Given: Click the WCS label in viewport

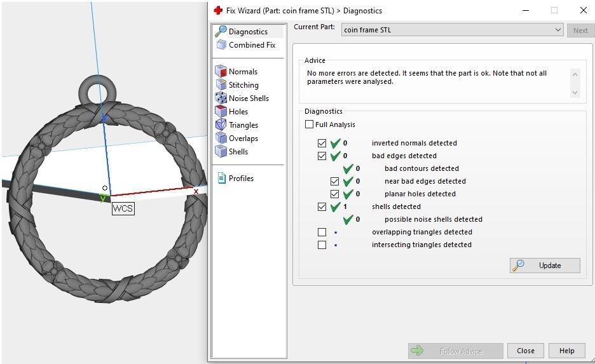Looking at the screenshot, I should [123, 208].
